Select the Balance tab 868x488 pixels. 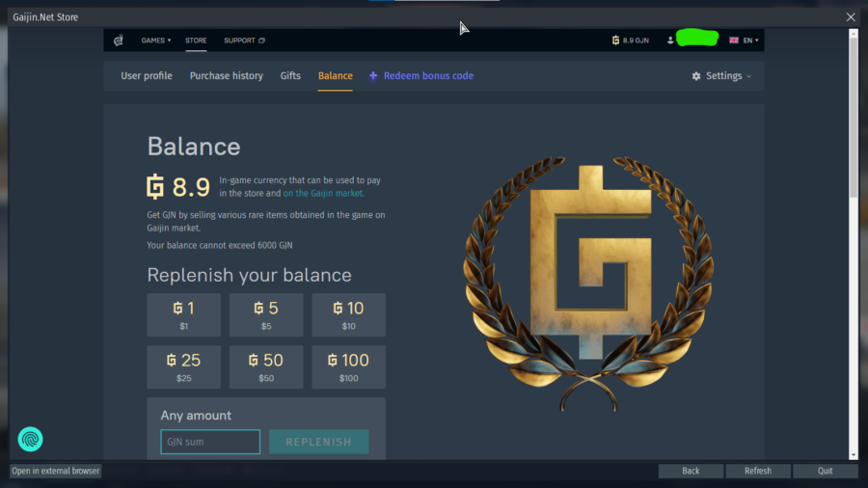point(336,76)
